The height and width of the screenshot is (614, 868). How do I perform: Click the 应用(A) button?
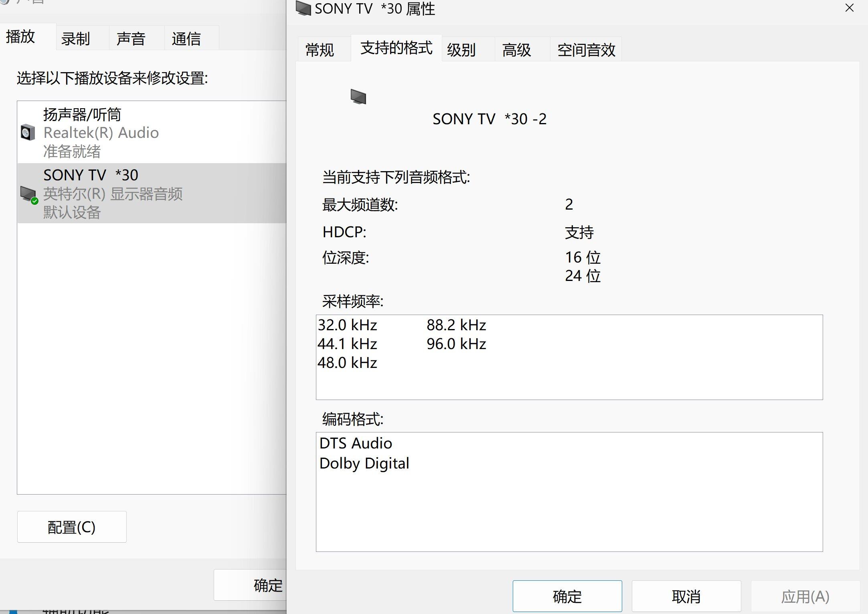pyautogui.click(x=805, y=596)
